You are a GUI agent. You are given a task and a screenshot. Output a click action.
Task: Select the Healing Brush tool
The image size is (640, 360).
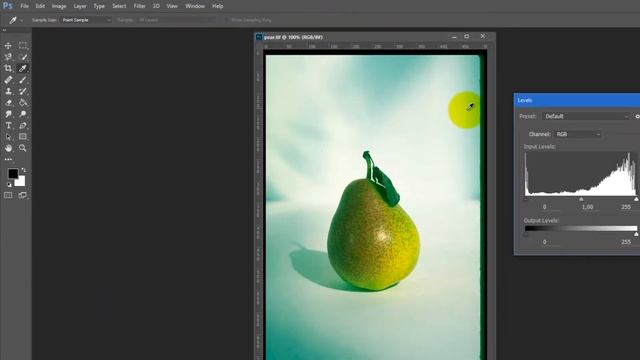(x=8, y=80)
